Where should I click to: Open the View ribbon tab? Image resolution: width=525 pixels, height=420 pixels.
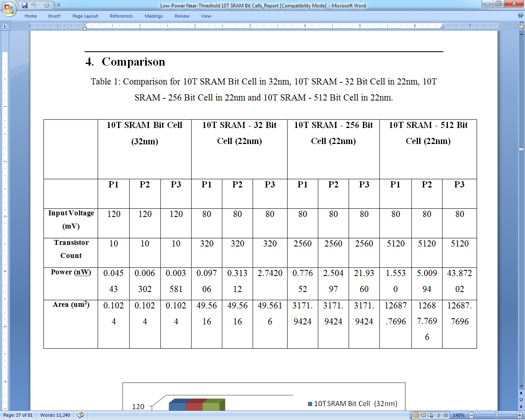[x=206, y=16]
